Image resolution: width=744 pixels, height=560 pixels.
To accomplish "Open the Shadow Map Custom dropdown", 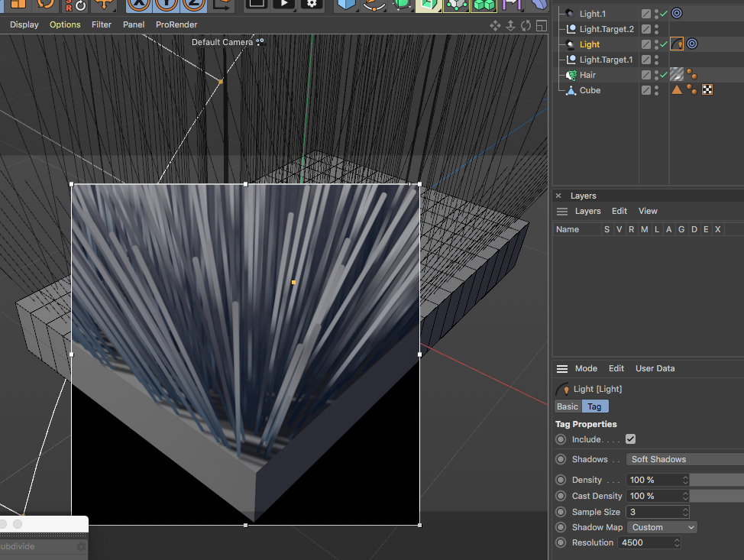I will point(662,527).
